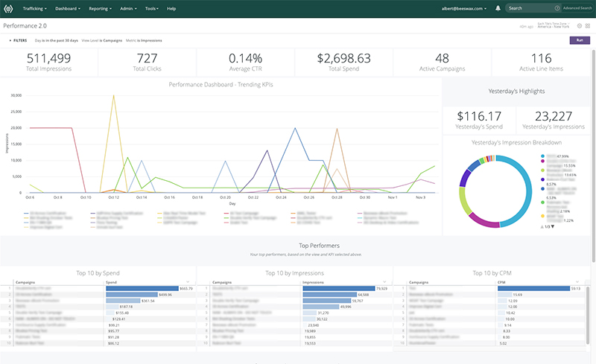Open the notifications bell

(498, 8)
